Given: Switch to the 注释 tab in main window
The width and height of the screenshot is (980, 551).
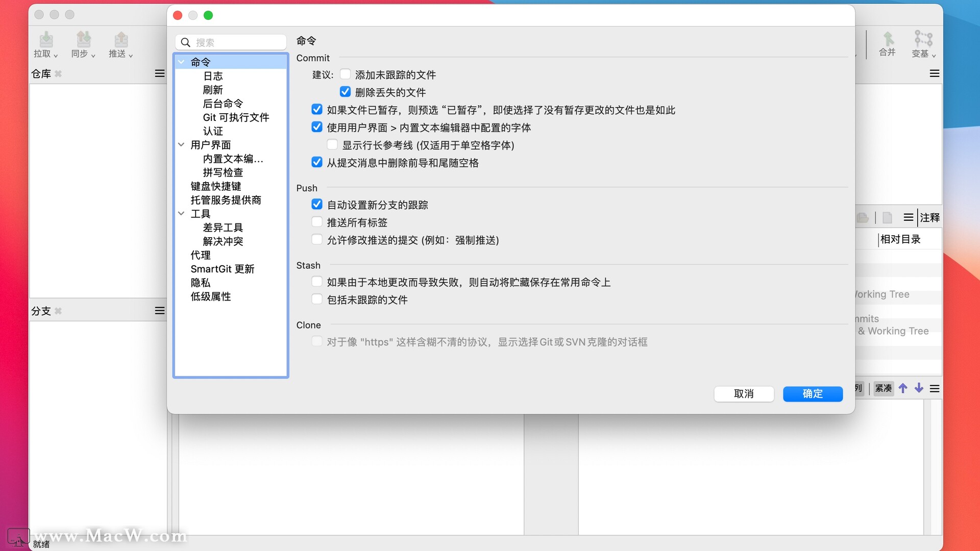Looking at the screenshot, I should [929, 218].
